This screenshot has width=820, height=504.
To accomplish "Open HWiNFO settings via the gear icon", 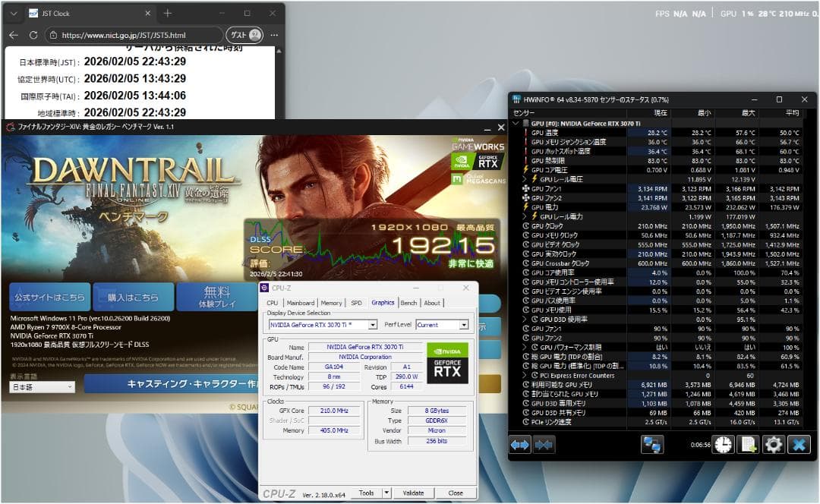I will tap(774, 444).
